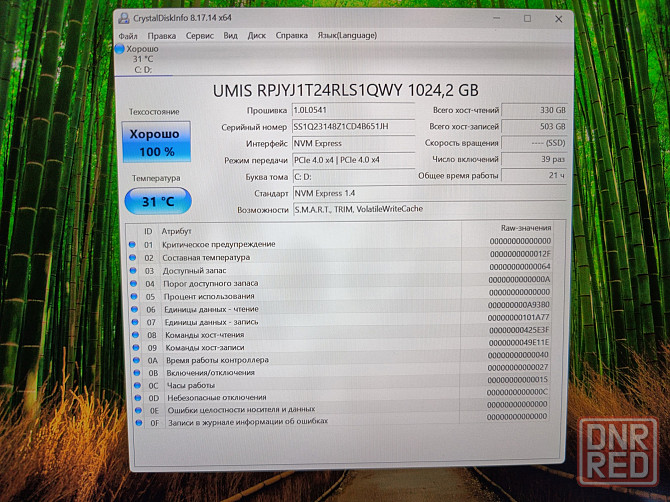Image resolution: width=670 pixels, height=502 pixels.
Task: Click the power on count value 39 раз
Action: tap(535, 159)
